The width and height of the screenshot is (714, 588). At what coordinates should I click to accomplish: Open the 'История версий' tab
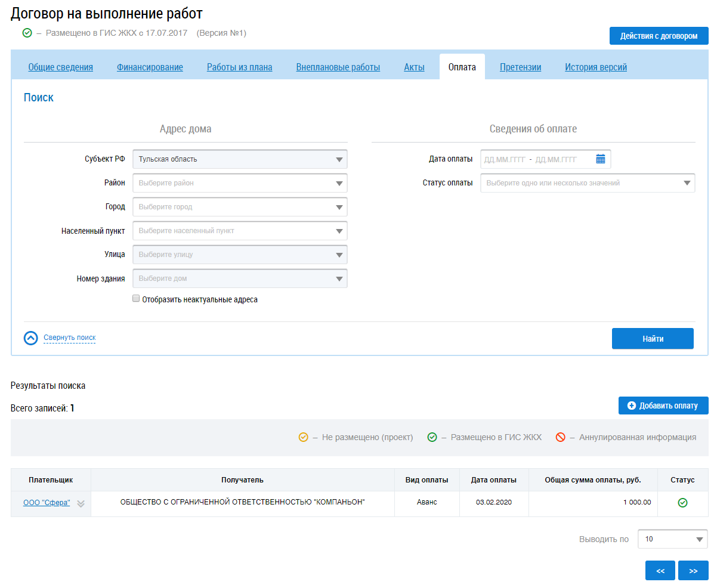pos(595,67)
